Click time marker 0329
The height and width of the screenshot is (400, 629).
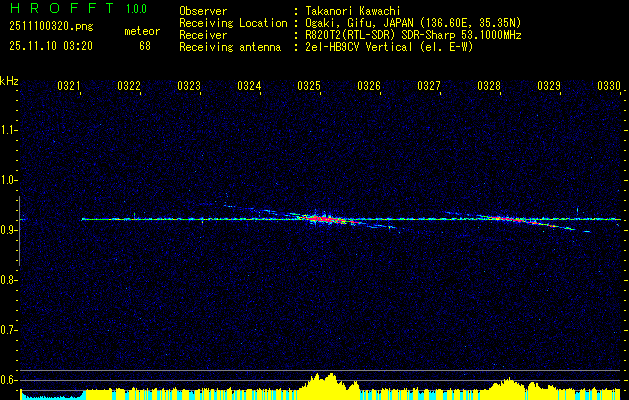pyautogui.click(x=549, y=85)
